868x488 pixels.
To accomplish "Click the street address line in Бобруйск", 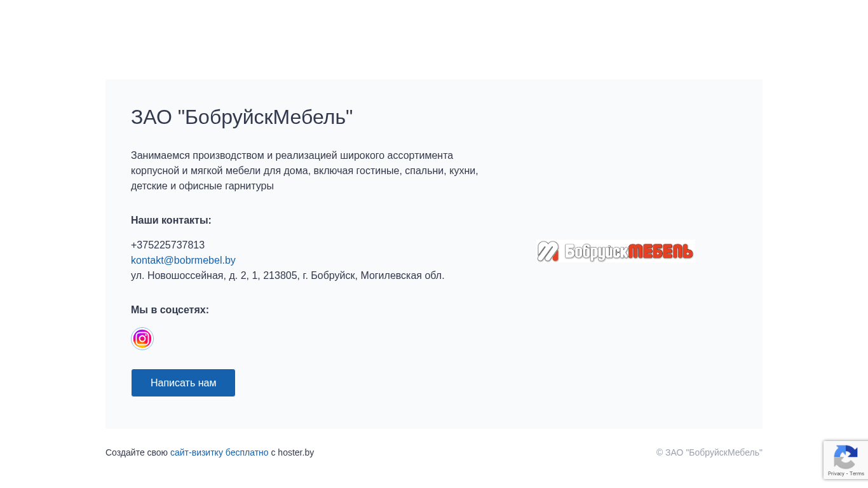I will coord(287,276).
